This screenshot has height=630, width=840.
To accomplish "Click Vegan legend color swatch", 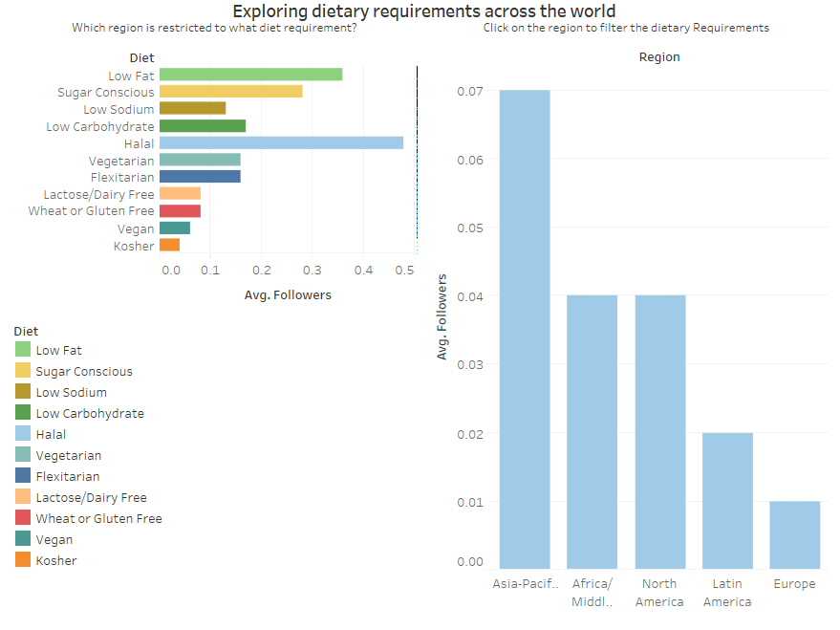I will pos(23,538).
